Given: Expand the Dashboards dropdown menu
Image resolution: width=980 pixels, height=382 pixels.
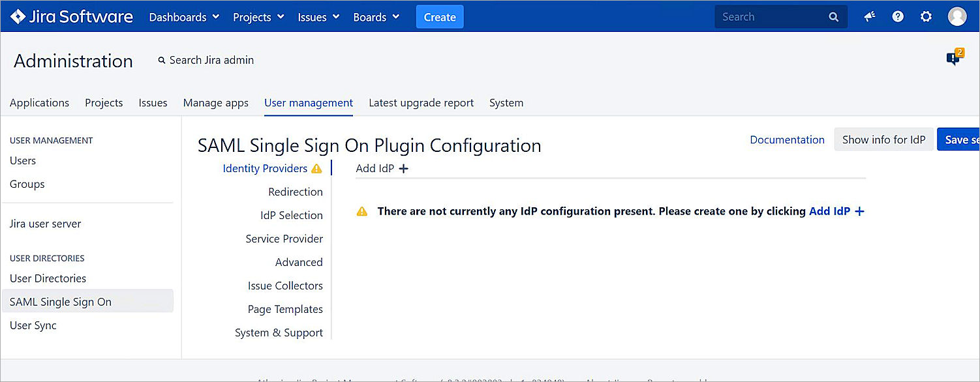Looking at the screenshot, I should pos(184,17).
